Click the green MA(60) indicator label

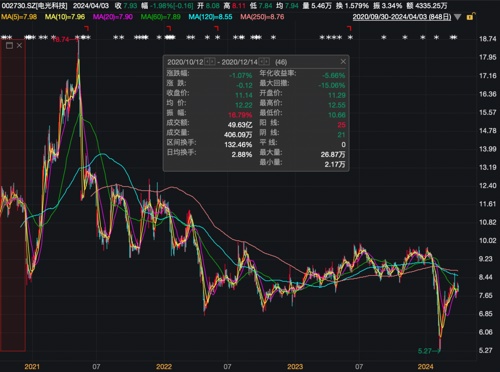pyautogui.click(x=161, y=17)
